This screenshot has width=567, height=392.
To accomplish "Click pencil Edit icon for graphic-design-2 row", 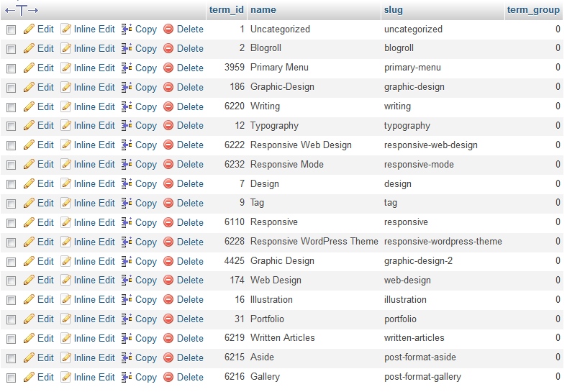I will 29,261.
